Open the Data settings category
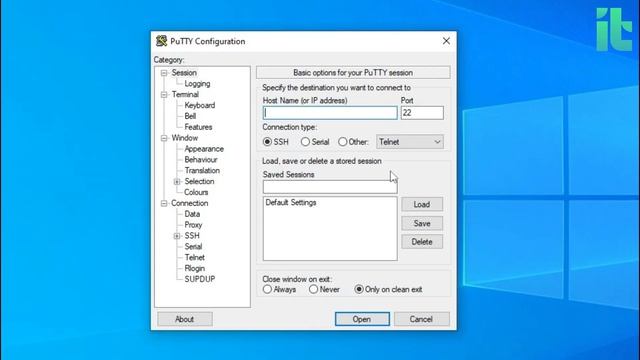The image size is (640, 360). tap(192, 214)
